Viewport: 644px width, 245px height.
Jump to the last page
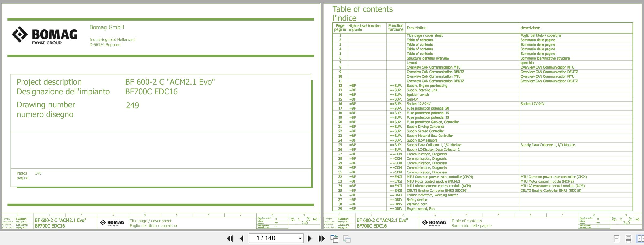322,238
